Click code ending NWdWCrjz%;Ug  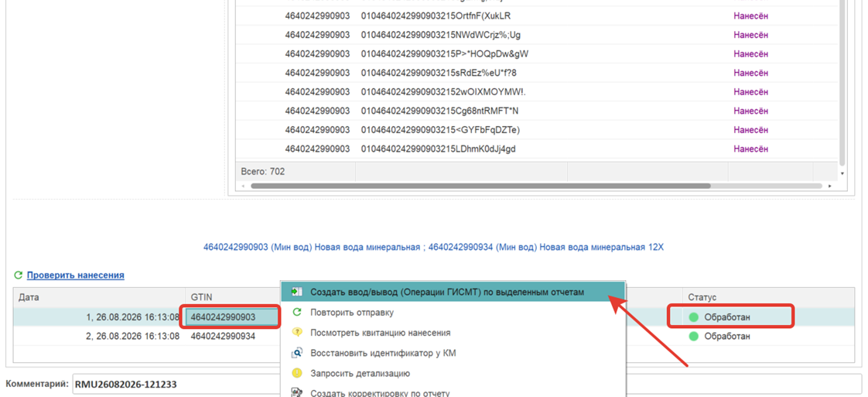pos(441,35)
